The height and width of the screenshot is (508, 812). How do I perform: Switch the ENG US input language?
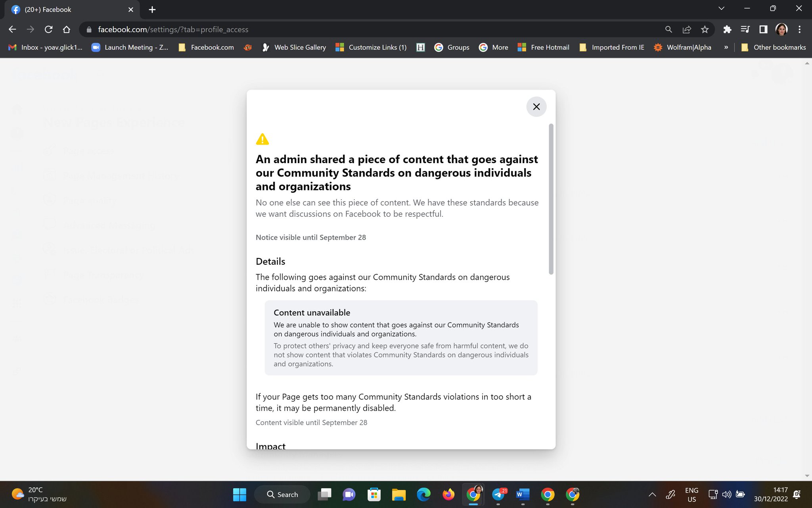691,495
